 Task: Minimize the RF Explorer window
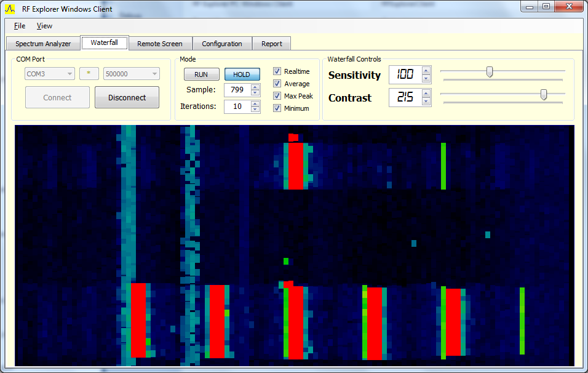click(530, 7)
